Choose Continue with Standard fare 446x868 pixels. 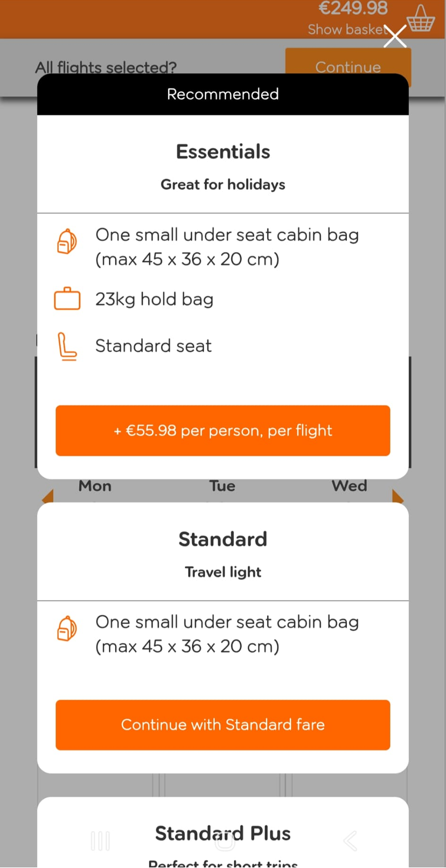(x=222, y=725)
